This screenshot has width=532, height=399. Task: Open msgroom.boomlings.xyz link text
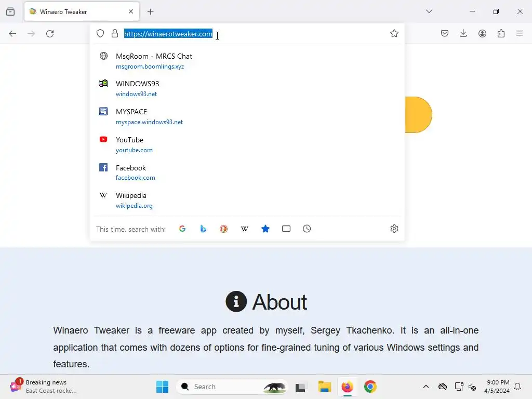point(150,66)
